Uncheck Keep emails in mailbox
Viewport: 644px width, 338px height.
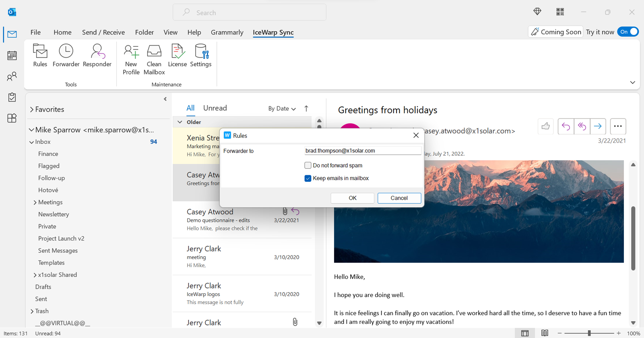pos(308,178)
